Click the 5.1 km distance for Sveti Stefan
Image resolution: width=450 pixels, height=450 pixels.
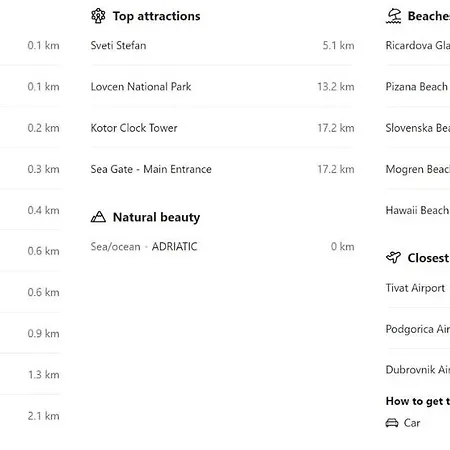coord(338,45)
